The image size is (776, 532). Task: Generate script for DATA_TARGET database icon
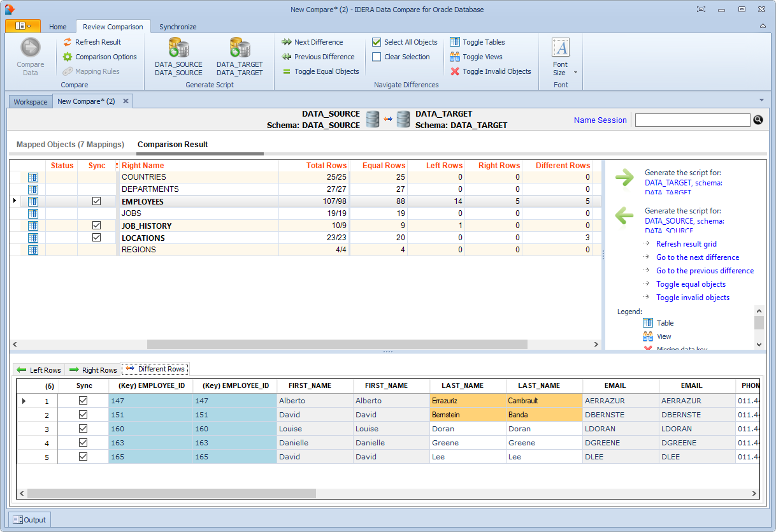(240, 48)
